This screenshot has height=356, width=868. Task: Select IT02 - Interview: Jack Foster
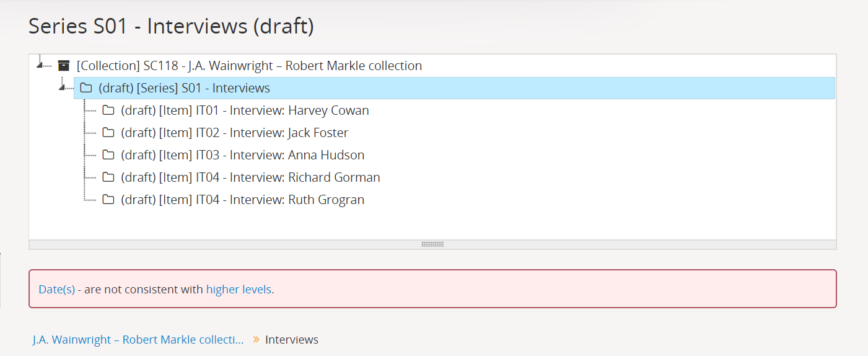(x=234, y=133)
